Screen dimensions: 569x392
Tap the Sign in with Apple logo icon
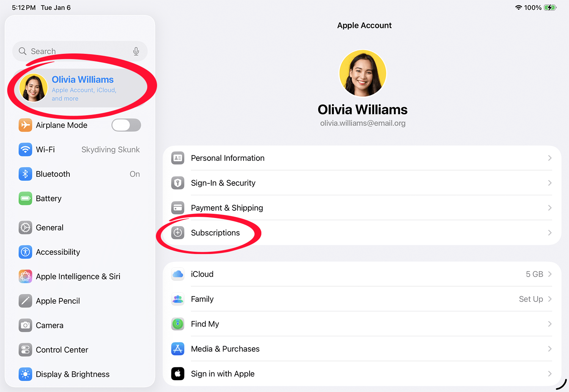coord(178,374)
